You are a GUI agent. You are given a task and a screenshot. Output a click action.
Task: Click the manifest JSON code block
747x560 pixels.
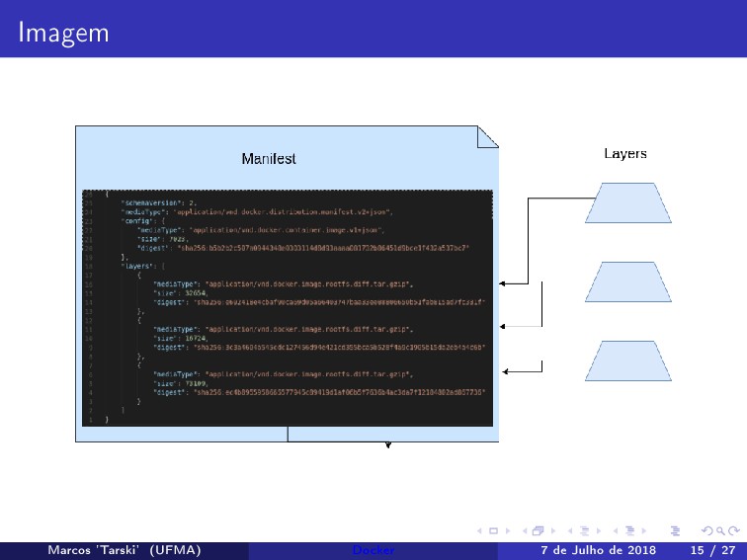point(288,308)
